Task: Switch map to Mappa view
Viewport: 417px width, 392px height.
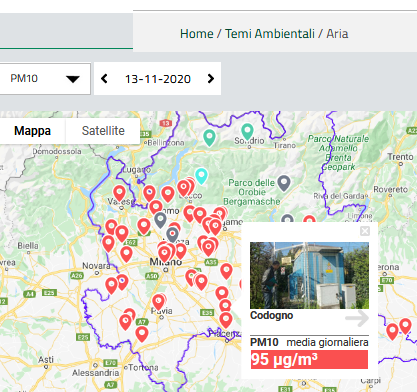Action: pyautogui.click(x=32, y=131)
